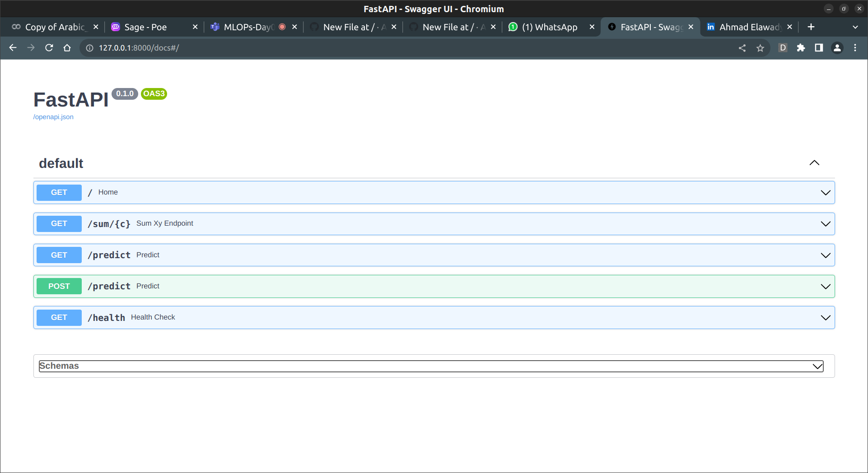Toggle the side panel icon
The height and width of the screenshot is (473, 868).
coord(818,48)
